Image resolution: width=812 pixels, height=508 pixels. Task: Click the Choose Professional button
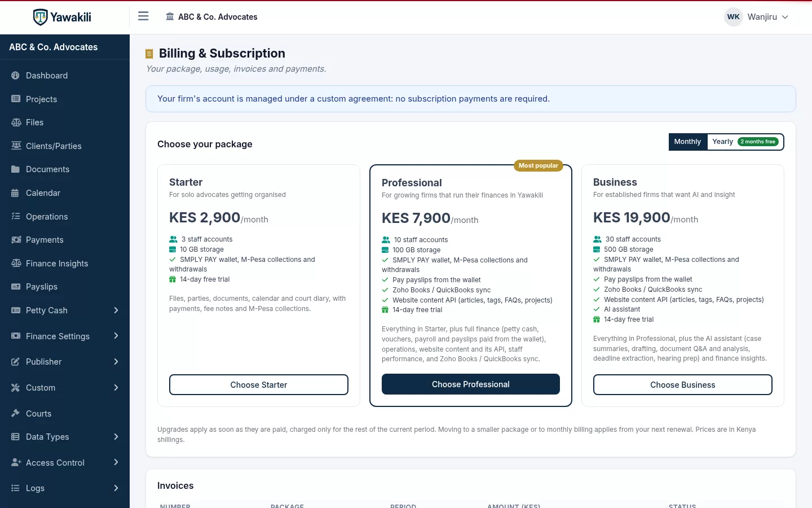click(471, 384)
